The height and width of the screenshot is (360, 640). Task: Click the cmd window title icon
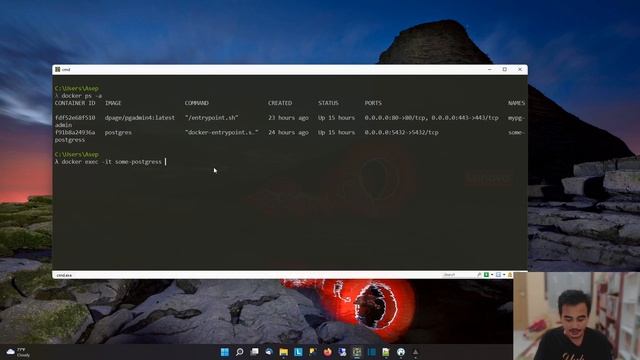[x=58, y=69]
